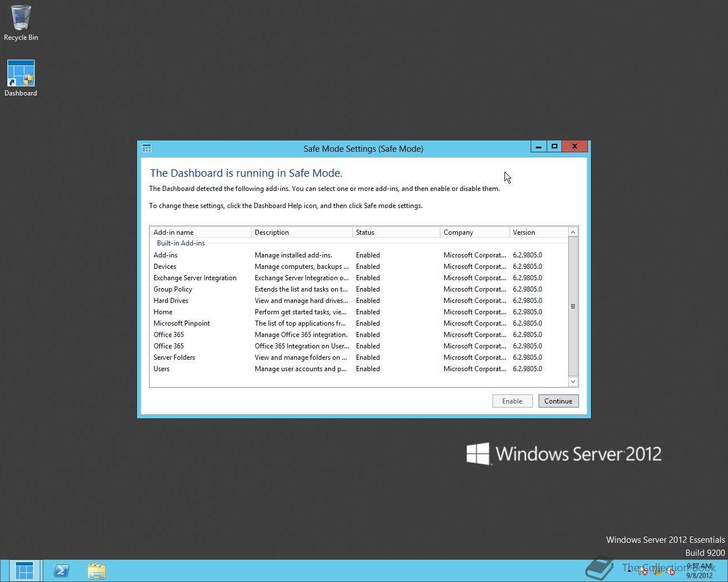Sort by the Company column header
This screenshot has width=728, height=582.
click(x=474, y=232)
